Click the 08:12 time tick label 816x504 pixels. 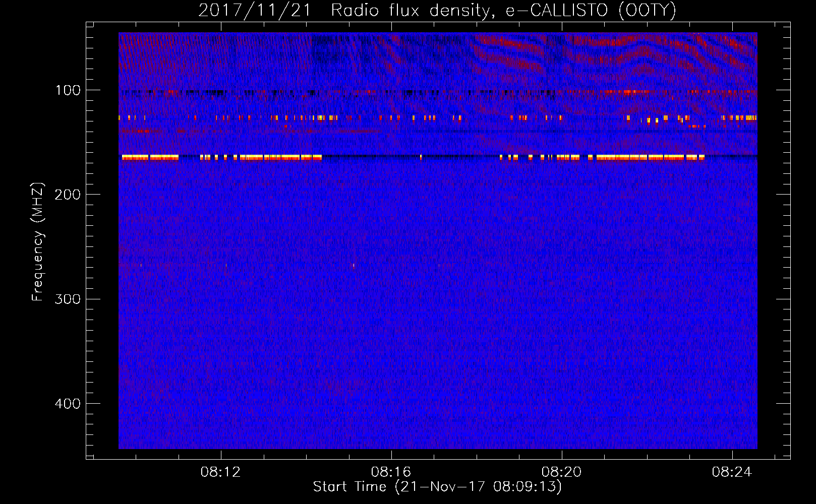220,472
